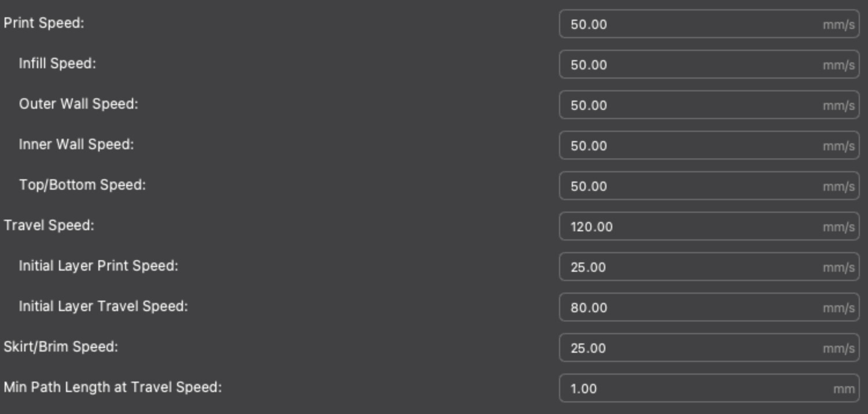
Task: Click the "Print Speed:" label
Action: [44, 24]
